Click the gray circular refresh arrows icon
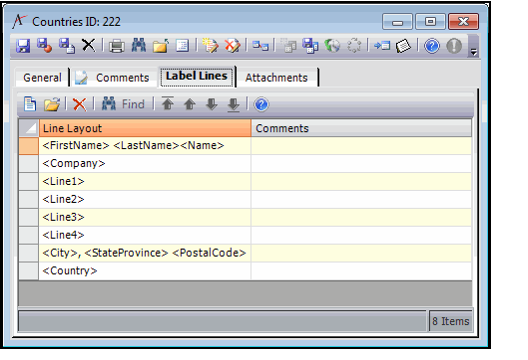This screenshot has height=360, width=528. 354,46
